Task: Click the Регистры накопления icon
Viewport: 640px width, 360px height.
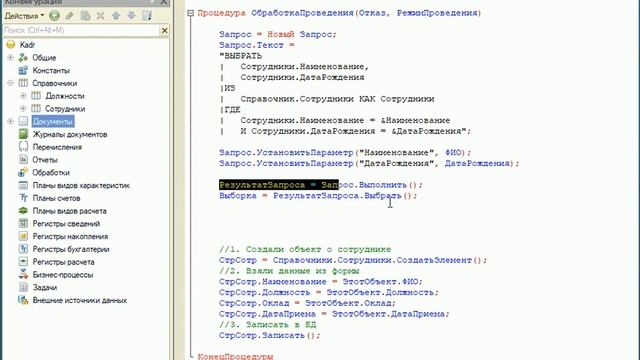Action: pyautogui.click(x=23, y=236)
